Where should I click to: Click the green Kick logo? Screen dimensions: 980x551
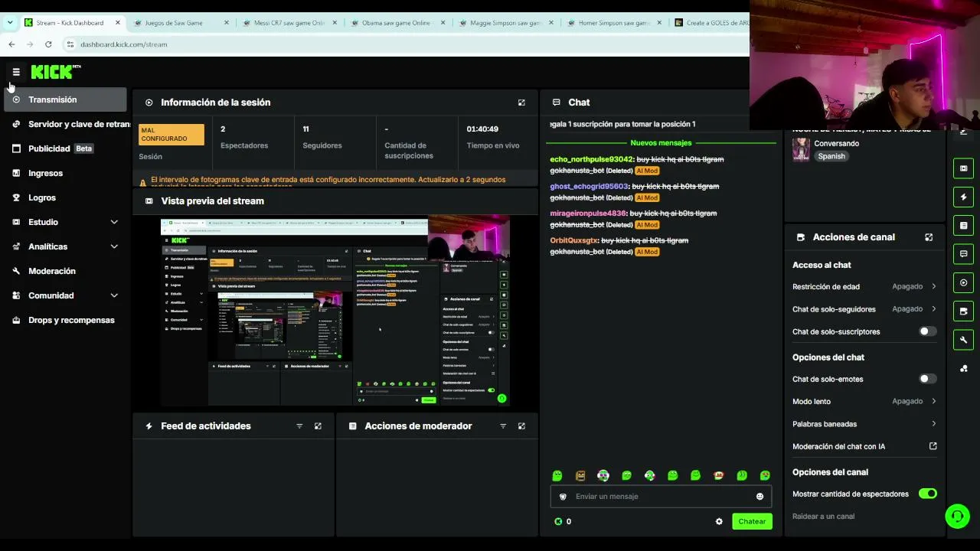point(54,72)
